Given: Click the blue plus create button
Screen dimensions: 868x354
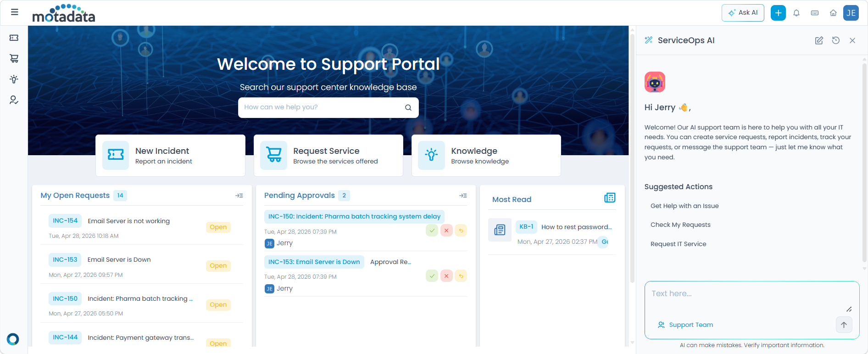Looking at the screenshot, I should (x=778, y=13).
